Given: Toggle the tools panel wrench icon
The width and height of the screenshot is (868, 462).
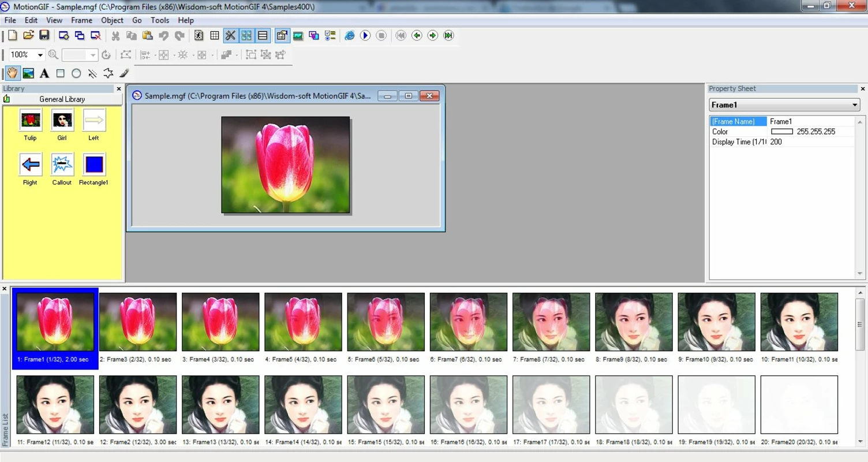Looking at the screenshot, I should [230, 35].
